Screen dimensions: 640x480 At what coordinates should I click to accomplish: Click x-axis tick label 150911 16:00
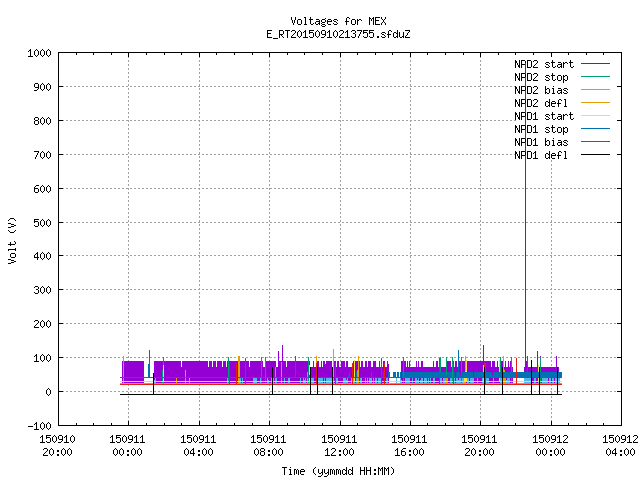pyautogui.click(x=409, y=446)
